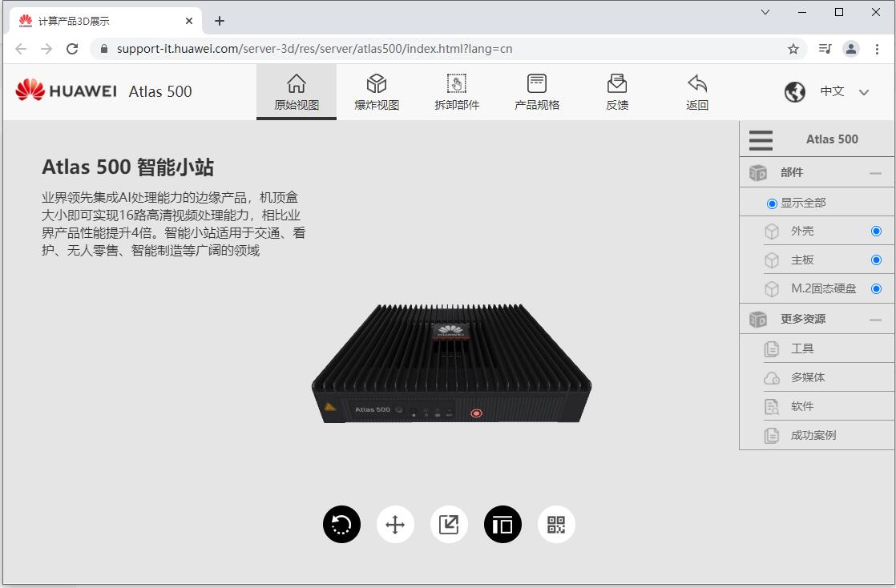Toggle the auto-rotate button
The width and height of the screenshot is (896, 588).
[341, 525]
